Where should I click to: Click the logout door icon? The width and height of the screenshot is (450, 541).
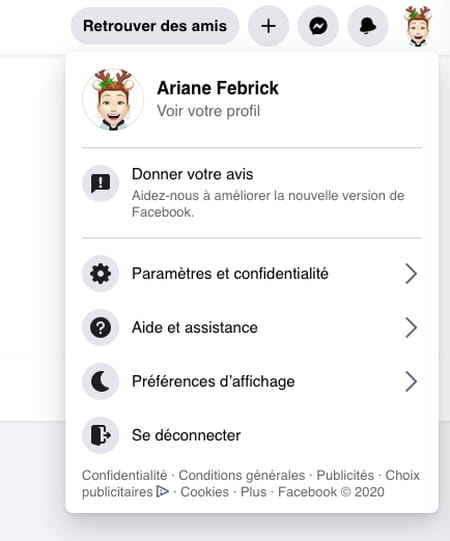(100, 435)
